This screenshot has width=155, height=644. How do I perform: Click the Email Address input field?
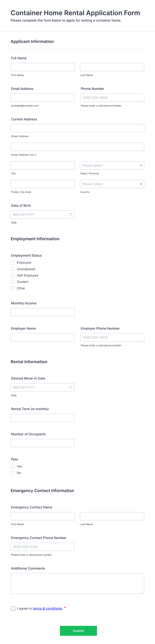pos(42,98)
